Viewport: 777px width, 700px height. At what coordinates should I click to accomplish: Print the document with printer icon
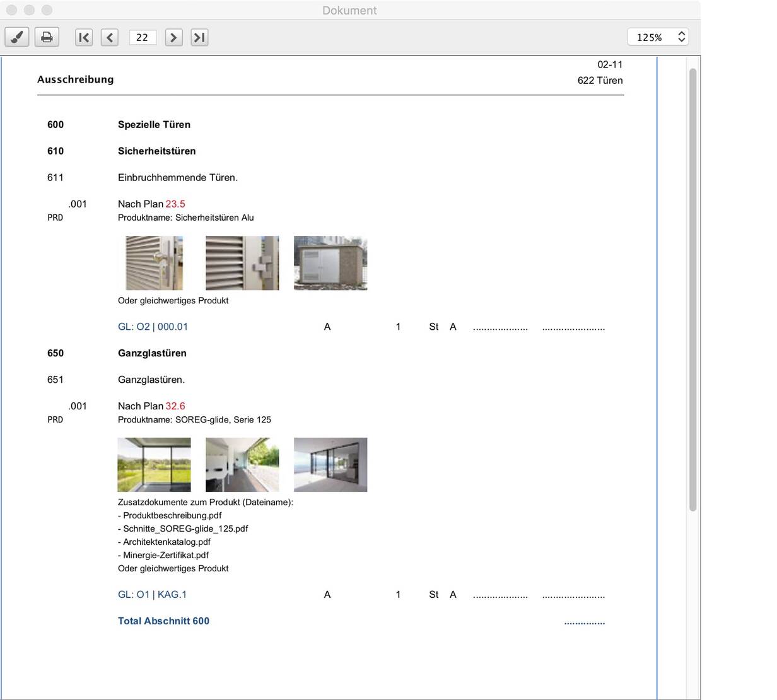pyautogui.click(x=47, y=37)
